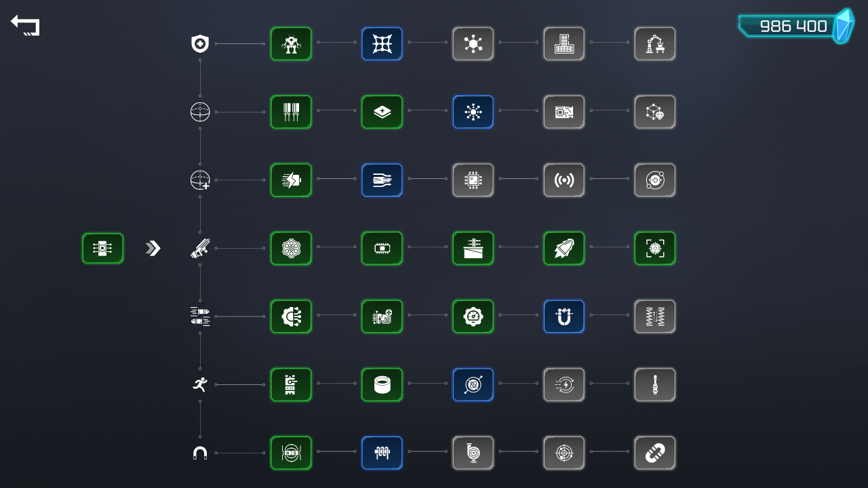This screenshot has height=488, width=868.
Task: Select the running man mobility category icon
Action: (199, 384)
